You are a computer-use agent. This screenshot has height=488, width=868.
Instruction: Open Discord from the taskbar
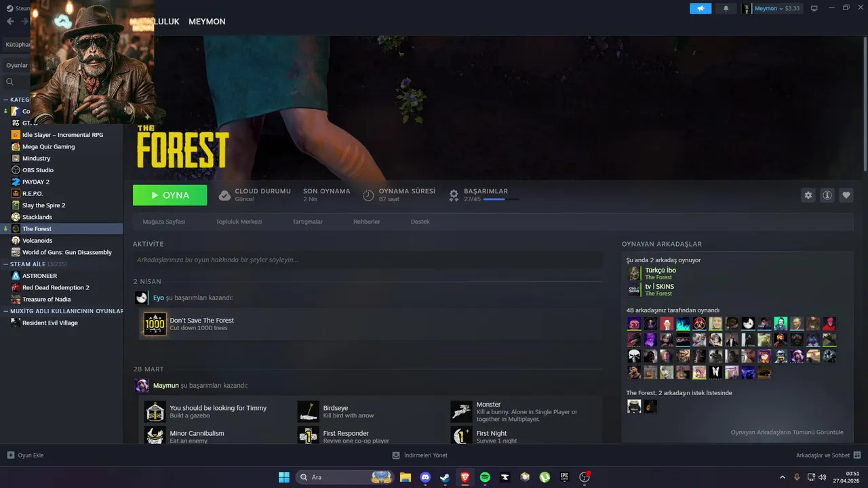[x=425, y=477]
